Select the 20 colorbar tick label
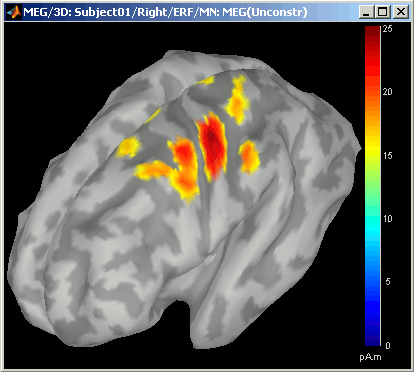414x372 pixels. [x=387, y=92]
